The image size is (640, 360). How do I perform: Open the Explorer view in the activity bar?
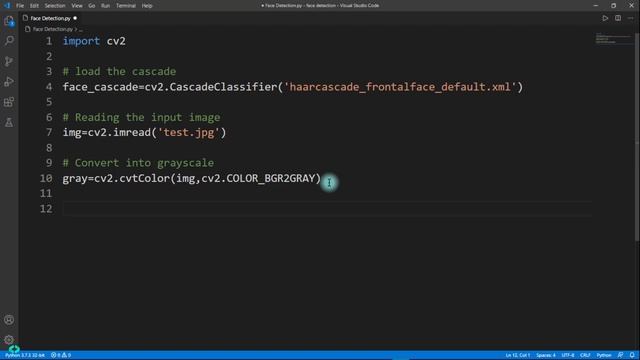[x=9, y=20]
